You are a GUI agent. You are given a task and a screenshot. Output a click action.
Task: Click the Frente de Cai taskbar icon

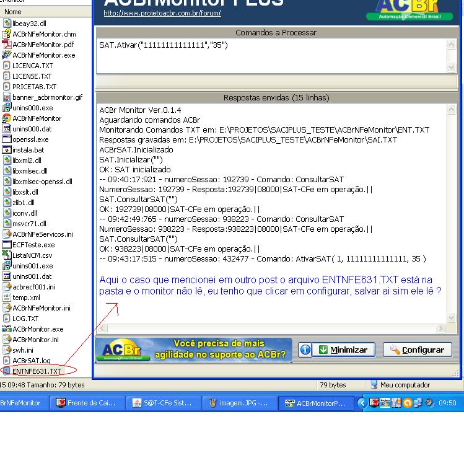click(61, 403)
